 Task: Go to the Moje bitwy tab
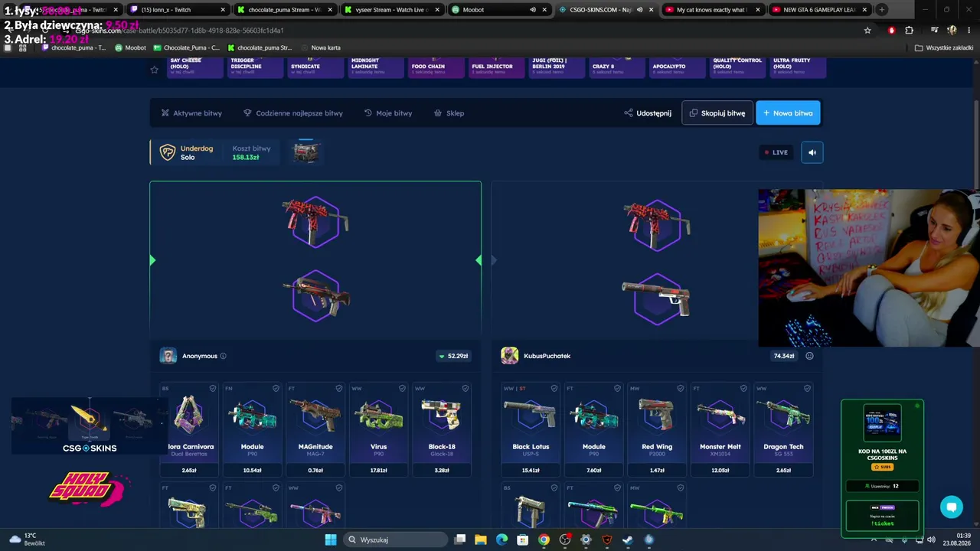(388, 113)
